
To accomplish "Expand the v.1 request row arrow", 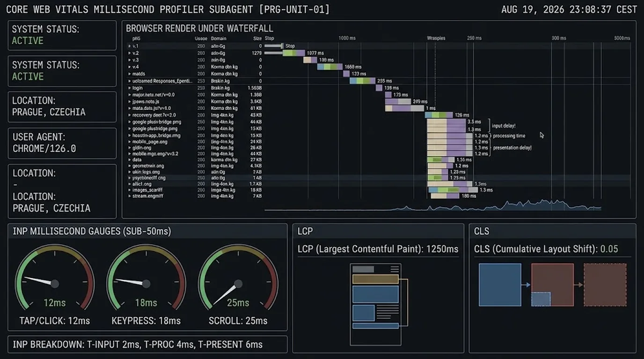I will coord(129,46).
